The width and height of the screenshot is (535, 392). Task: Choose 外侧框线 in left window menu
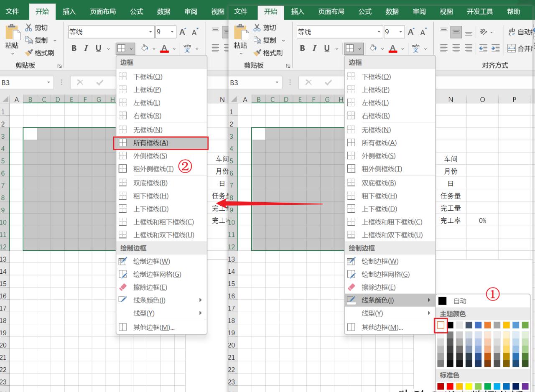click(x=161, y=156)
